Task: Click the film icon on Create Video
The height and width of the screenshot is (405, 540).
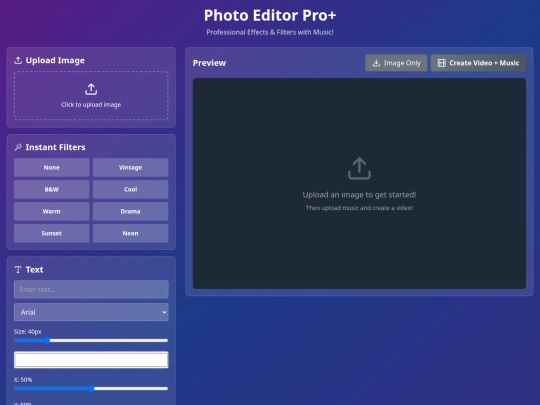Action: point(442,63)
